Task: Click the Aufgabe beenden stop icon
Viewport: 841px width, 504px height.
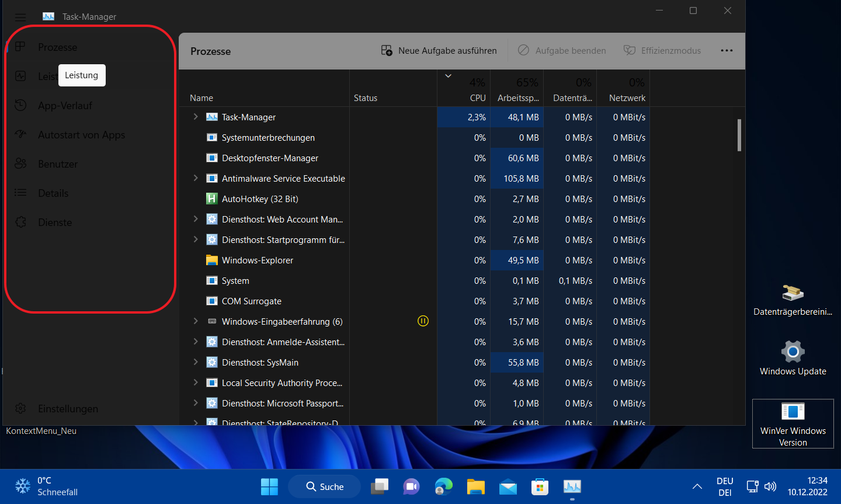Action: coord(523,50)
